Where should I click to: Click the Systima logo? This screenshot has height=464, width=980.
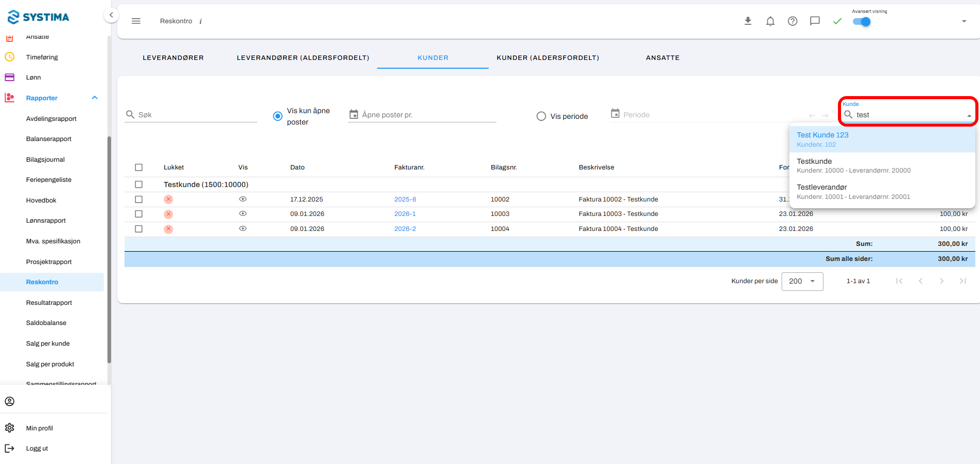pos(38,17)
